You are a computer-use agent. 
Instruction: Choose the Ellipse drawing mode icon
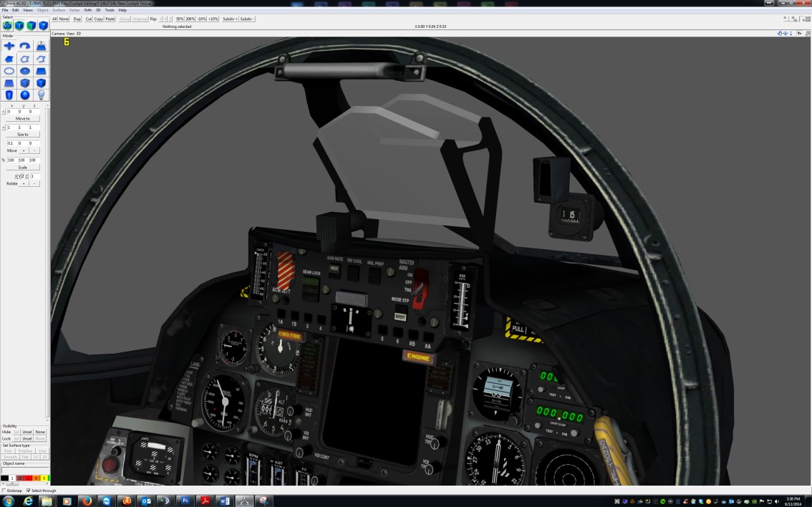(9, 71)
